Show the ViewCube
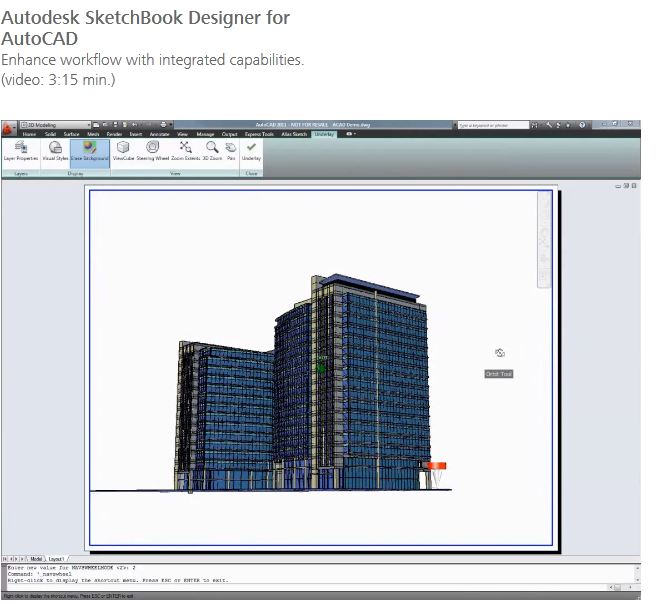The height and width of the screenshot is (604, 658). (x=124, y=151)
